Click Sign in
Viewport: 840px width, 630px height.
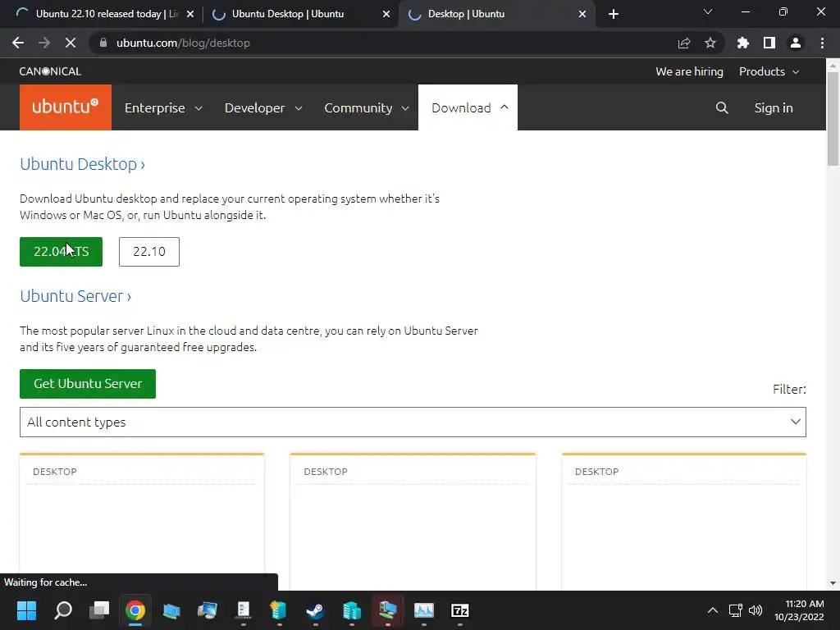click(x=773, y=107)
